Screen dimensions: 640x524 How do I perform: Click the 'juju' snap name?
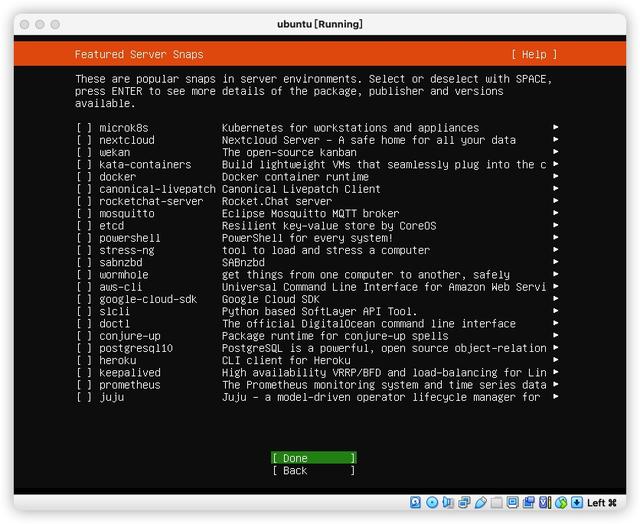(x=112, y=397)
